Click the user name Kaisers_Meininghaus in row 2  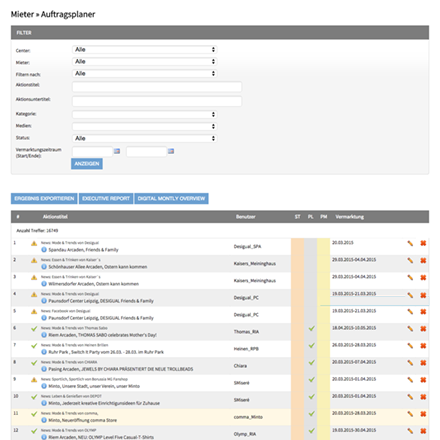point(255,264)
